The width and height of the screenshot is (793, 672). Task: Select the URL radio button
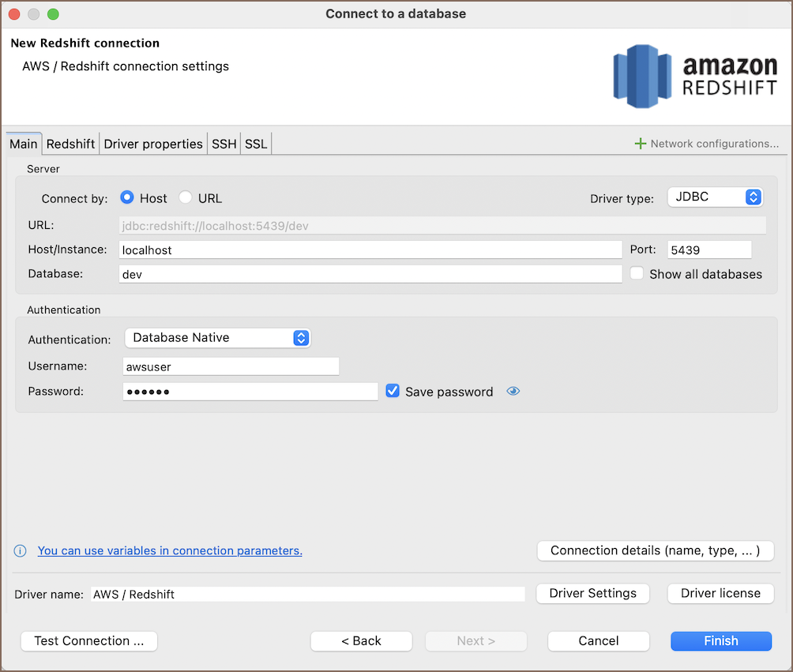point(185,198)
